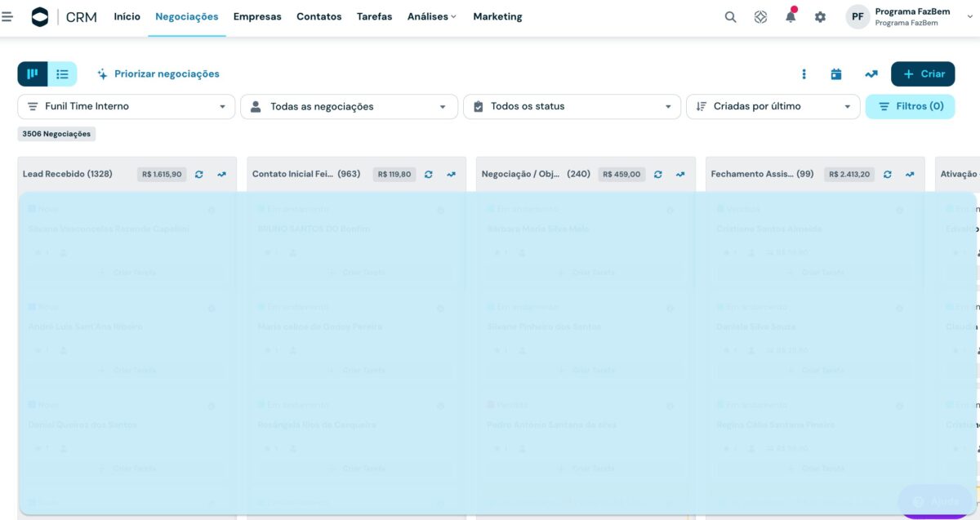980x520 pixels.
Task: Click the Ajuda help button
Action: [935, 501]
